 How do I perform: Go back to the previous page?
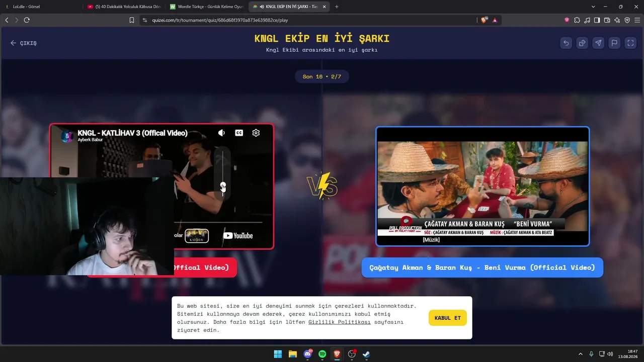click(x=7, y=20)
